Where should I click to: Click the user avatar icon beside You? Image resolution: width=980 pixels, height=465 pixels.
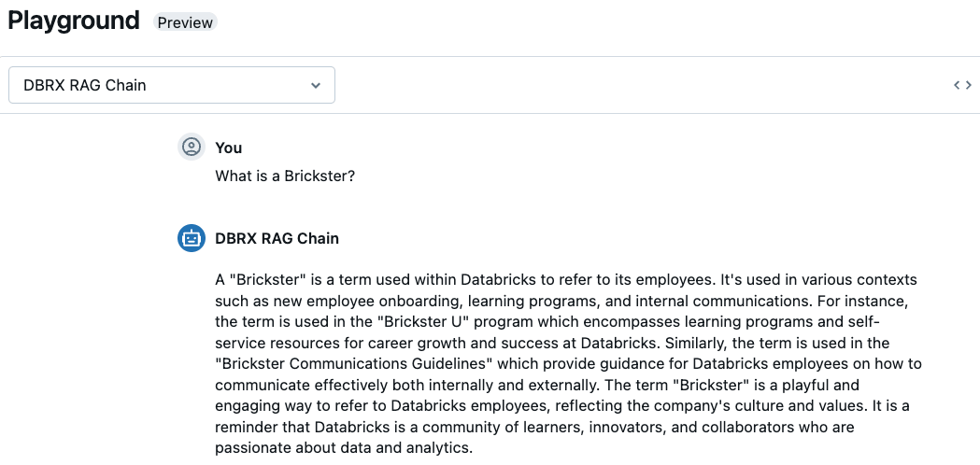192,148
